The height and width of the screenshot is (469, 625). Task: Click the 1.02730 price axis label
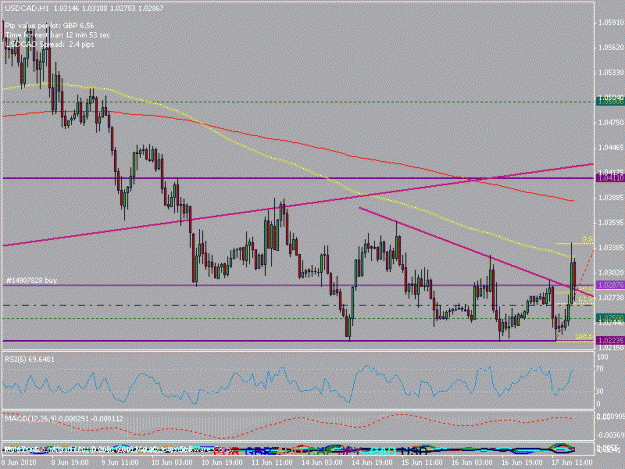pos(611,298)
